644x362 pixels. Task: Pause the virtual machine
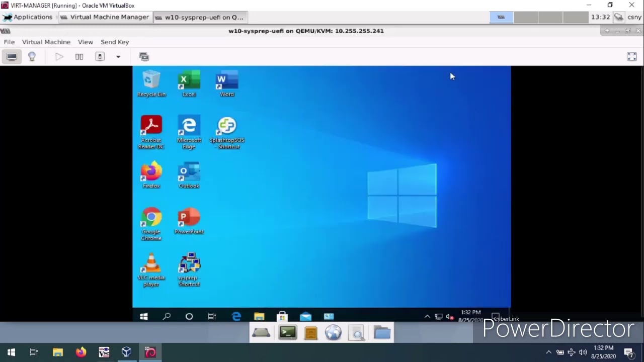(79, 57)
